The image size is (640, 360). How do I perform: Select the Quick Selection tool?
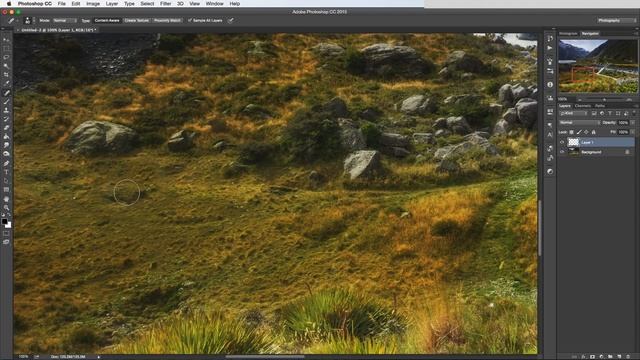coord(6,66)
